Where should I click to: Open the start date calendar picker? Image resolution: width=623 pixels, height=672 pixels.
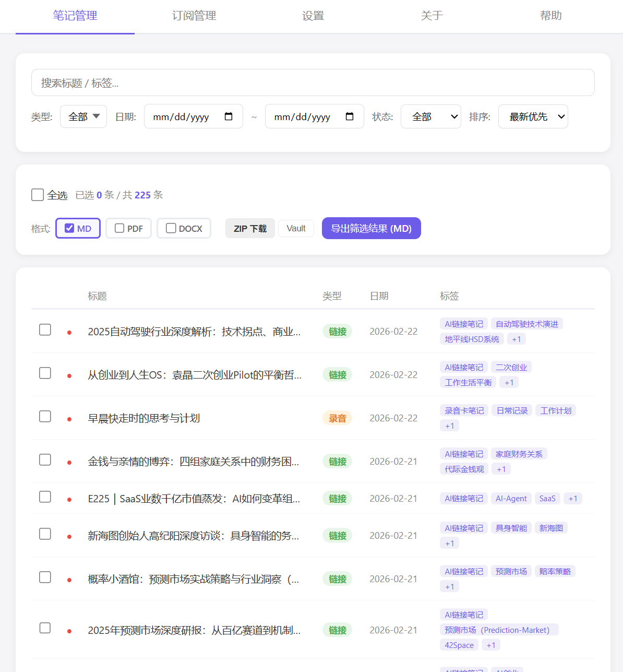[229, 116]
